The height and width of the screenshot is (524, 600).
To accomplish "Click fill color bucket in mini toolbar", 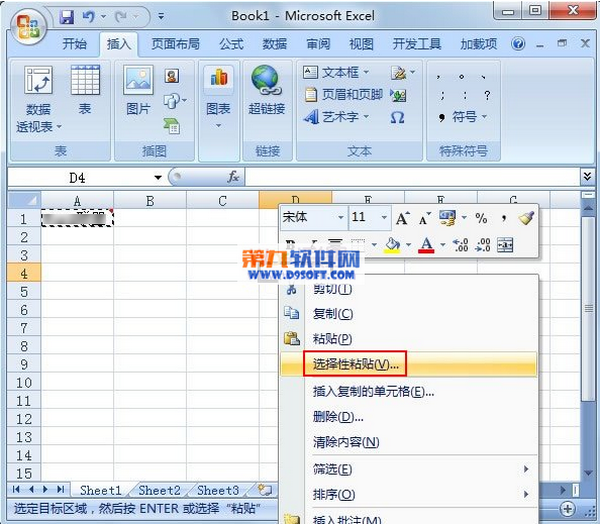I will 392,245.
